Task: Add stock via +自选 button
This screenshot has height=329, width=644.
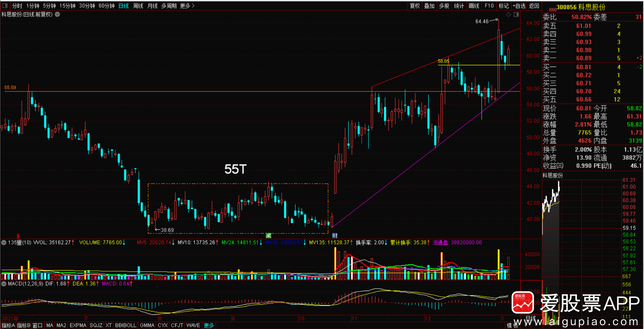Action: click(x=519, y=6)
